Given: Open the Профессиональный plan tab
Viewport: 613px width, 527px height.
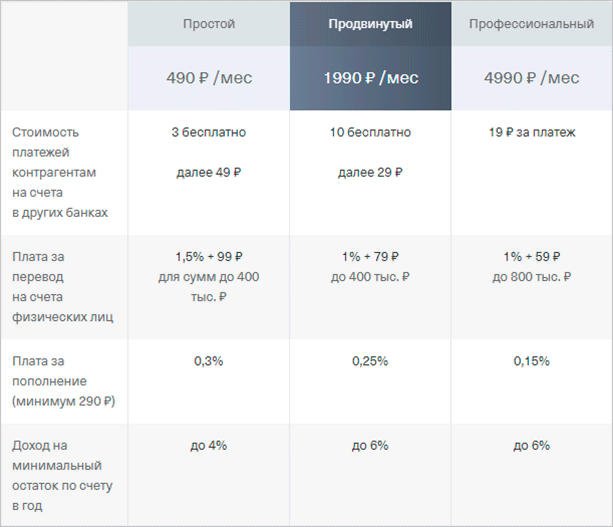Looking at the screenshot, I should coord(531,24).
